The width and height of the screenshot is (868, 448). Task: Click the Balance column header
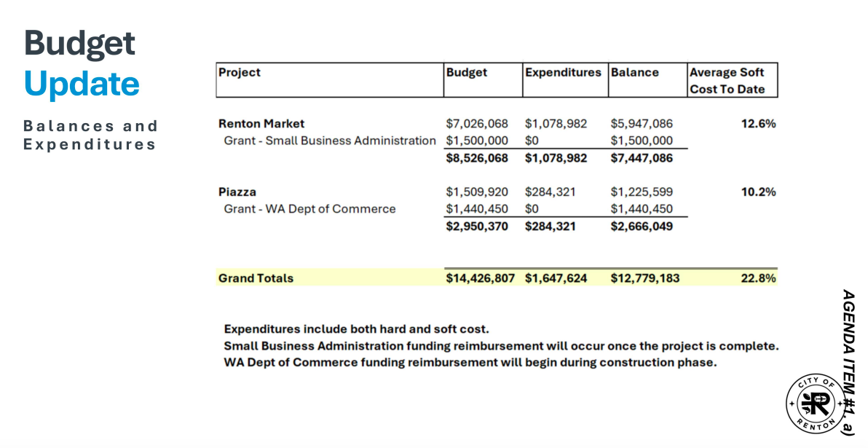(634, 73)
